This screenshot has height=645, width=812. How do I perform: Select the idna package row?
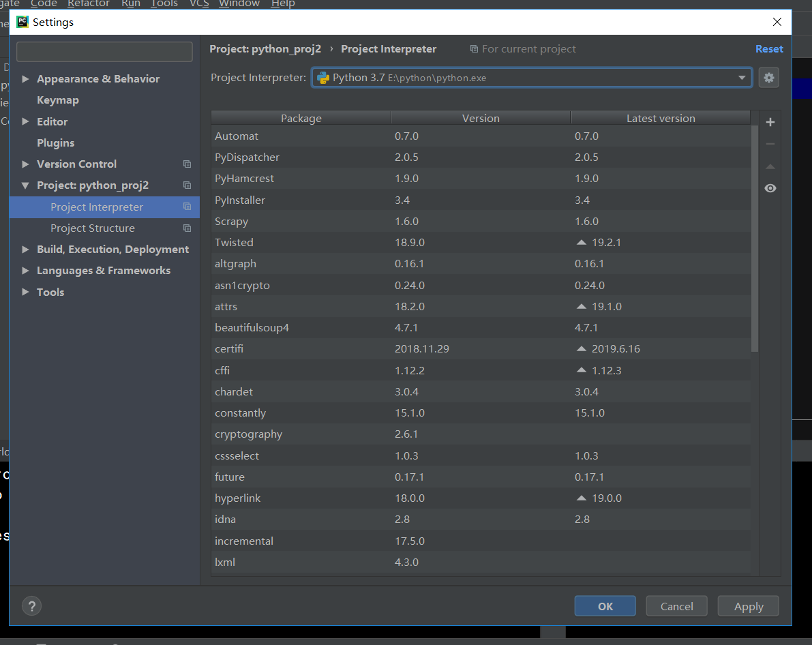481,520
